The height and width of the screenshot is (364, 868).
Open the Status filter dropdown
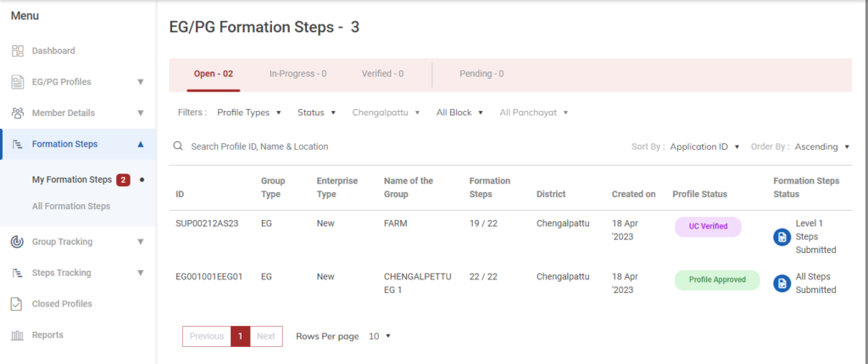(316, 113)
